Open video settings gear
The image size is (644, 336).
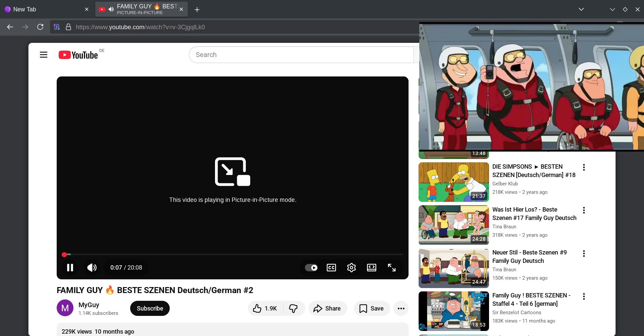(x=352, y=268)
